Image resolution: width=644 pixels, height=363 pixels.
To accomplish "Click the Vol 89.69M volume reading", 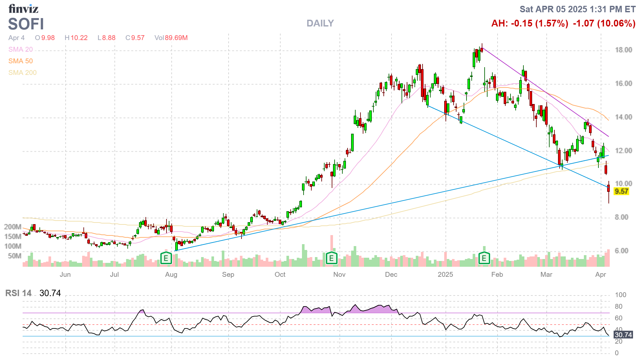I will coord(172,38).
